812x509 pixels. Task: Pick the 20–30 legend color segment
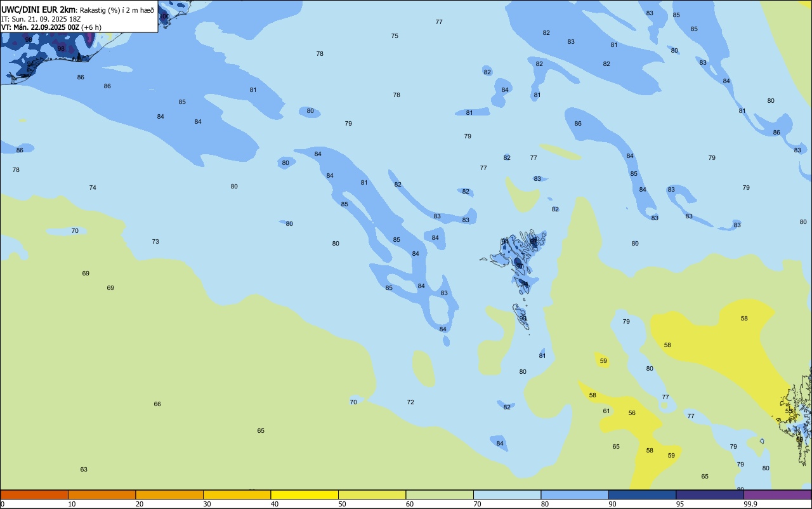tap(169, 494)
